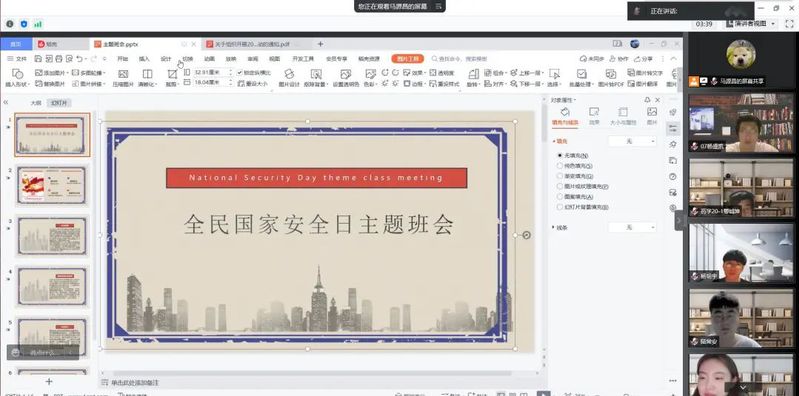Click the Sharpen (清晰化) icon
This screenshot has height=396, width=799.
click(147, 74)
